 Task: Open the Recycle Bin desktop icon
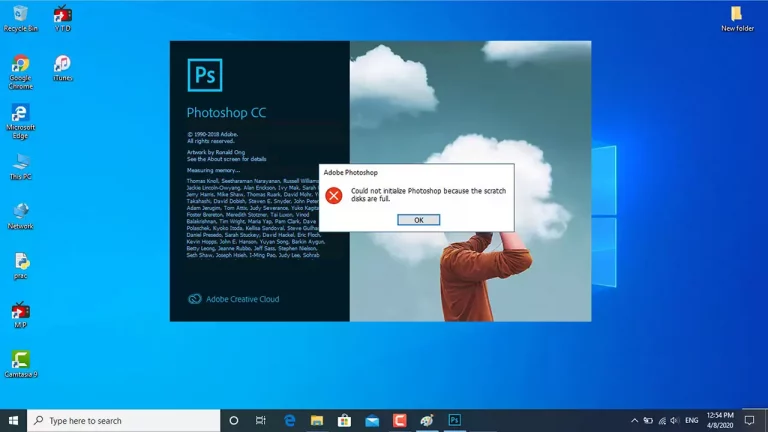(21, 19)
